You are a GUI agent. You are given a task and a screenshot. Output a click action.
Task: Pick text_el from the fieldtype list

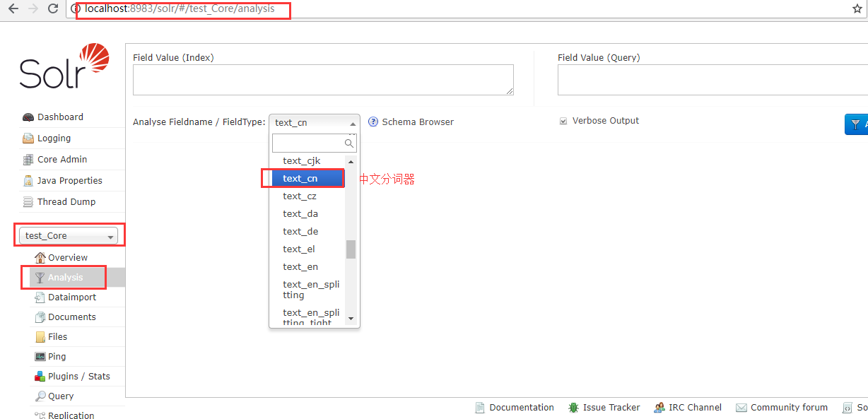coord(307,249)
